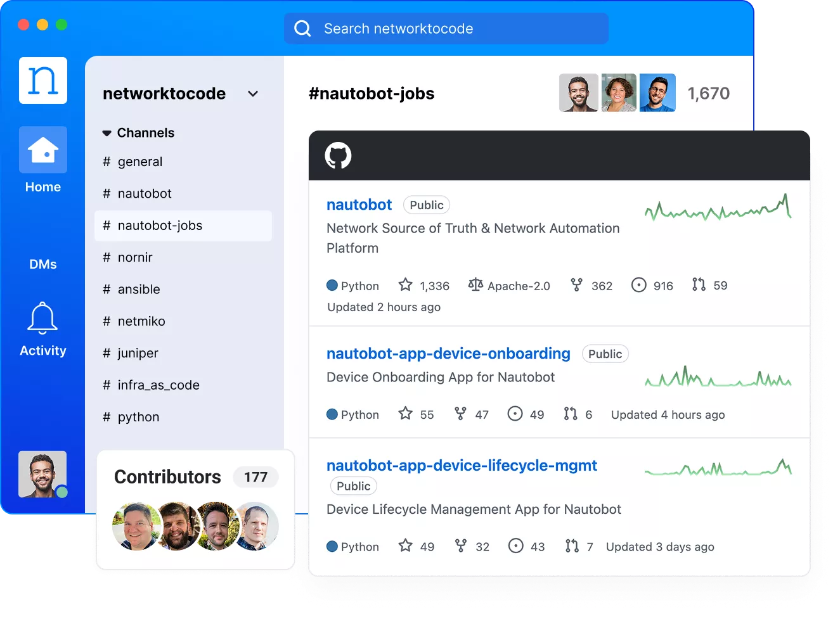Click the networktocode workspace logo
Screen dimensions: 840x619
pos(43,80)
